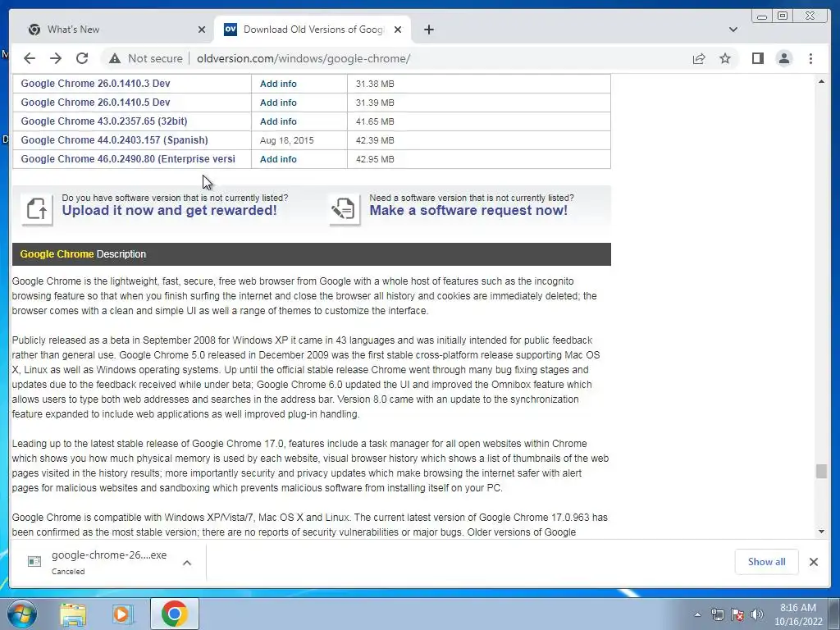
Task: Click the software request tag icon
Action: coord(344,208)
